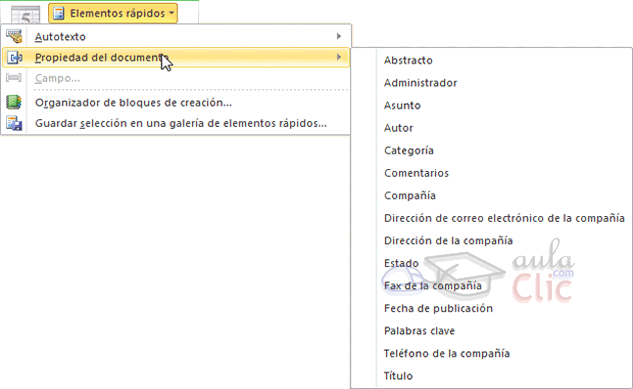Click the Guardar selección save icon
The width and height of the screenshot is (633, 389).
(14, 123)
